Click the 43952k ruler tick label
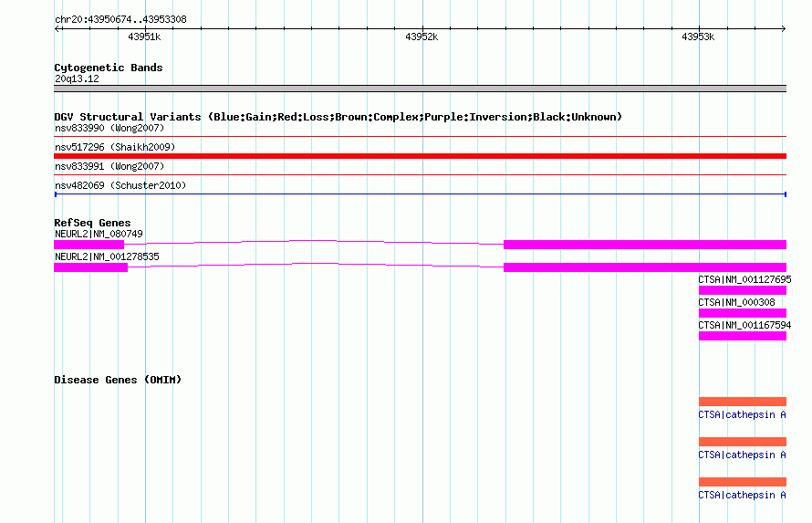Viewport: 812px width, 523px height. (x=422, y=37)
